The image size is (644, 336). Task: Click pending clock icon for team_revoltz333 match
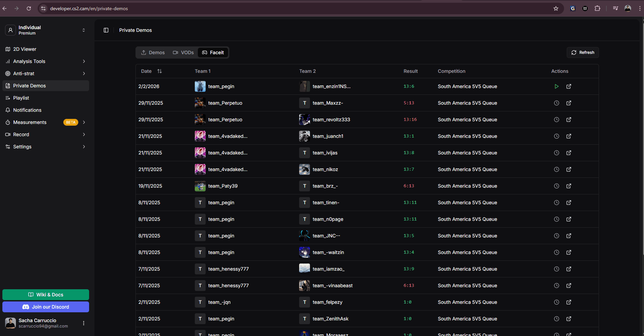pos(556,120)
